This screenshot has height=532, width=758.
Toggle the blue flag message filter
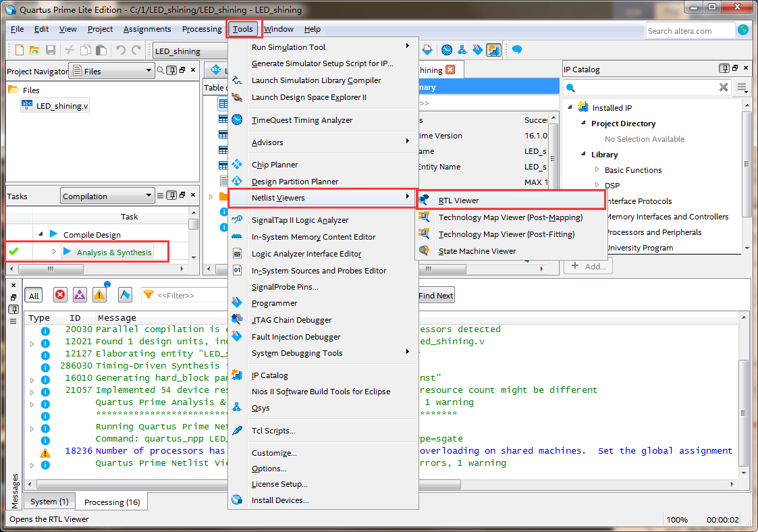coord(125,294)
